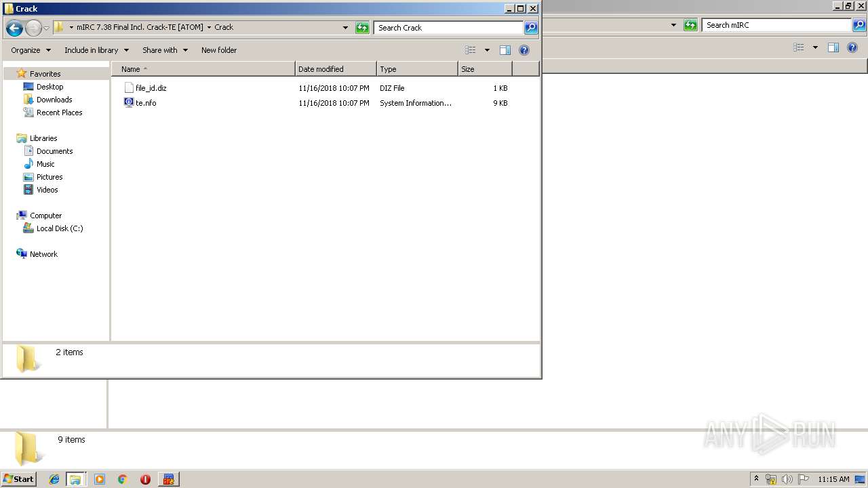Change view icon in Crack window

[x=471, y=50]
